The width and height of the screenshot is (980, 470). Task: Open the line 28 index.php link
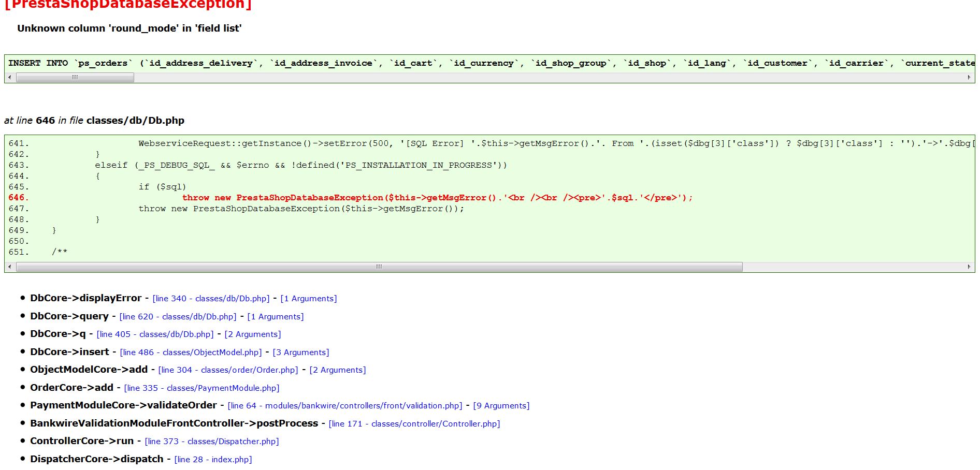coord(213,460)
